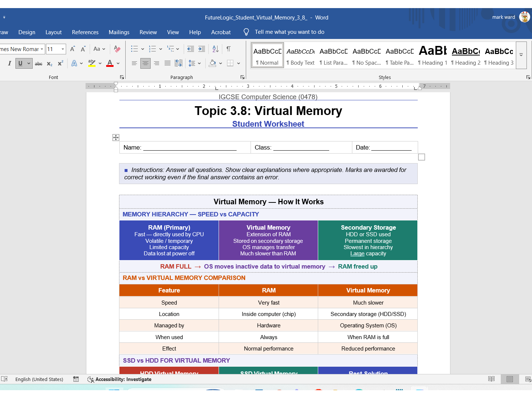
Task: Apply Heading 2 style
Action: click(x=466, y=55)
